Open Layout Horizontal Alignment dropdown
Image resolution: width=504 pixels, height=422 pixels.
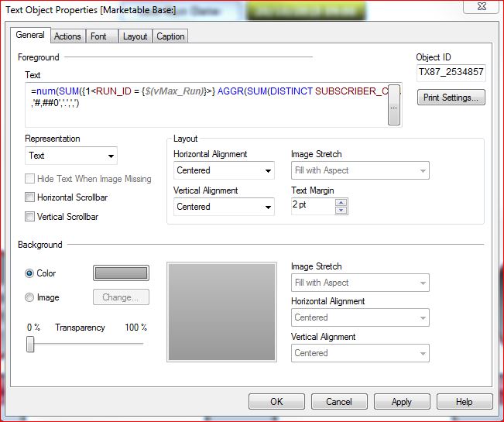tap(224, 170)
